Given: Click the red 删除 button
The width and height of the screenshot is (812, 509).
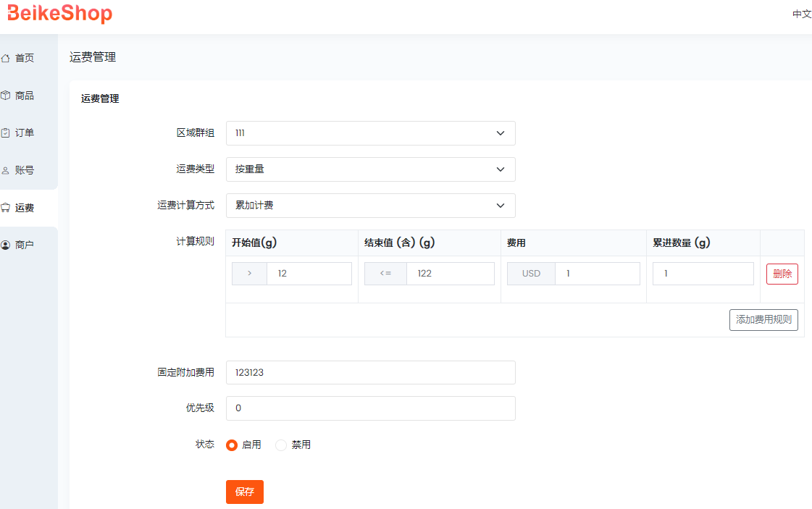Looking at the screenshot, I should point(782,274).
